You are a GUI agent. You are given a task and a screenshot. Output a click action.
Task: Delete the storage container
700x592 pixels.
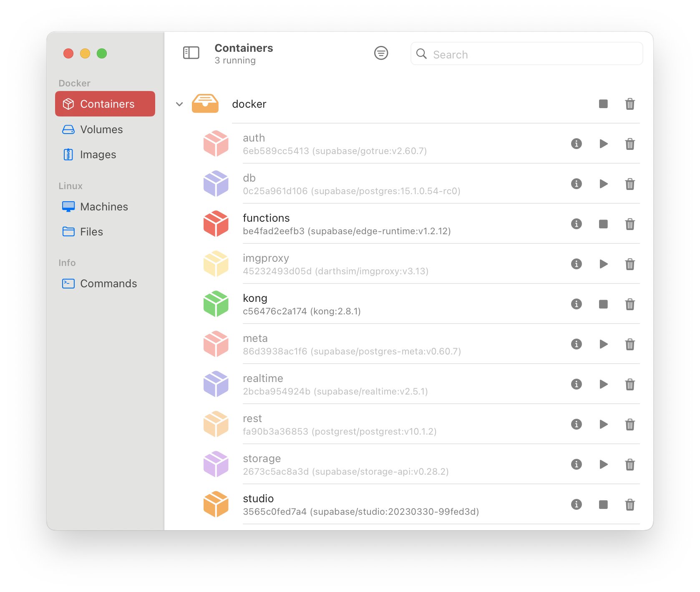(630, 465)
